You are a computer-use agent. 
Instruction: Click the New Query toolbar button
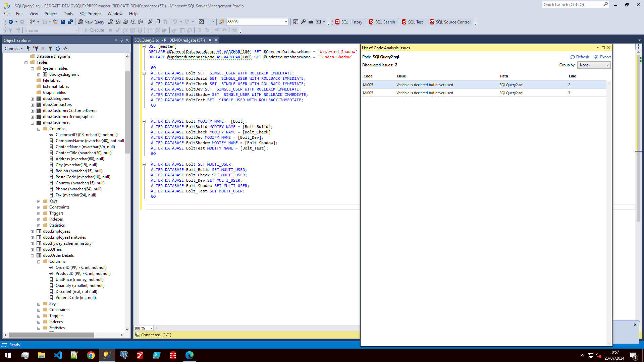point(91,22)
